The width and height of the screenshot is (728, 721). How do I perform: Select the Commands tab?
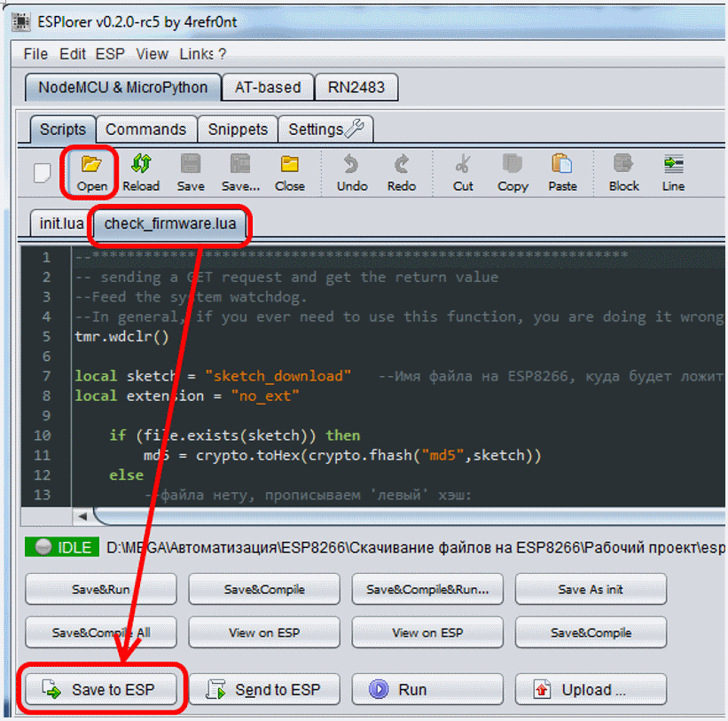click(x=145, y=129)
